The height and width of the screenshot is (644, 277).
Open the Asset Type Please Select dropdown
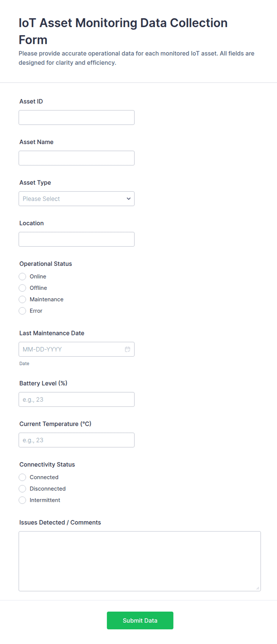pyautogui.click(x=77, y=198)
